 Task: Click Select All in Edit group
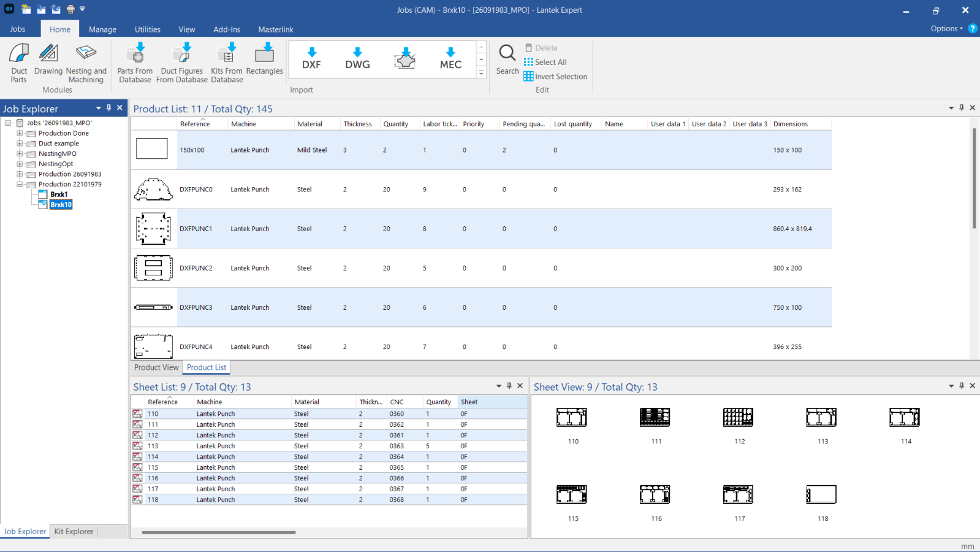(x=545, y=62)
